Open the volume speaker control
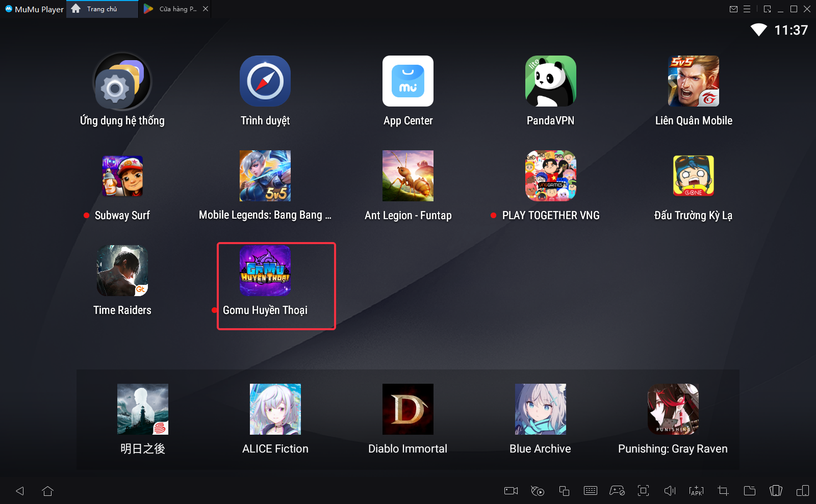This screenshot has width=816, height=504. (x=670, y=491)
